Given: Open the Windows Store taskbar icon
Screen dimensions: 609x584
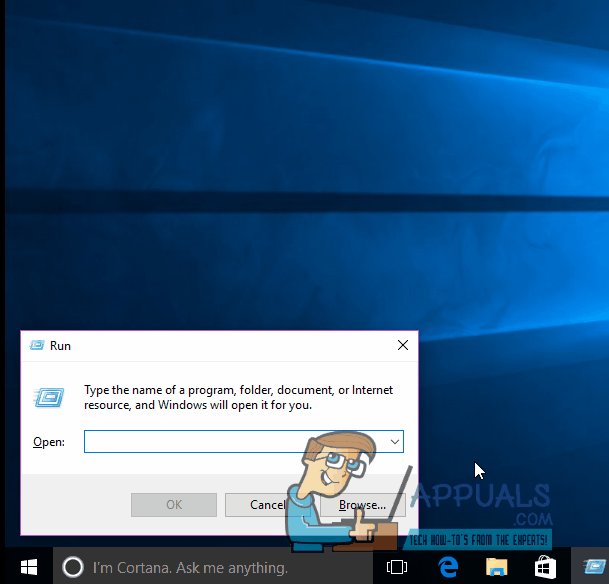Looking at the screenshot, I should (545, 567).
